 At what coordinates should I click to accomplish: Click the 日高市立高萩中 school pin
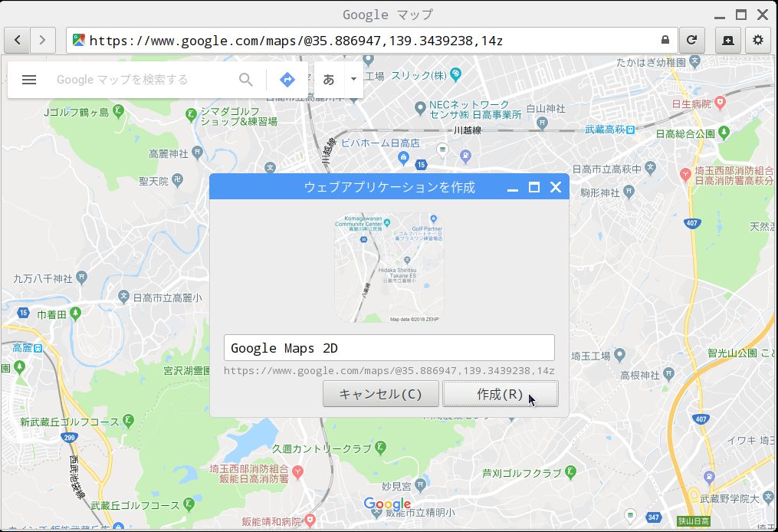[651, 168]
